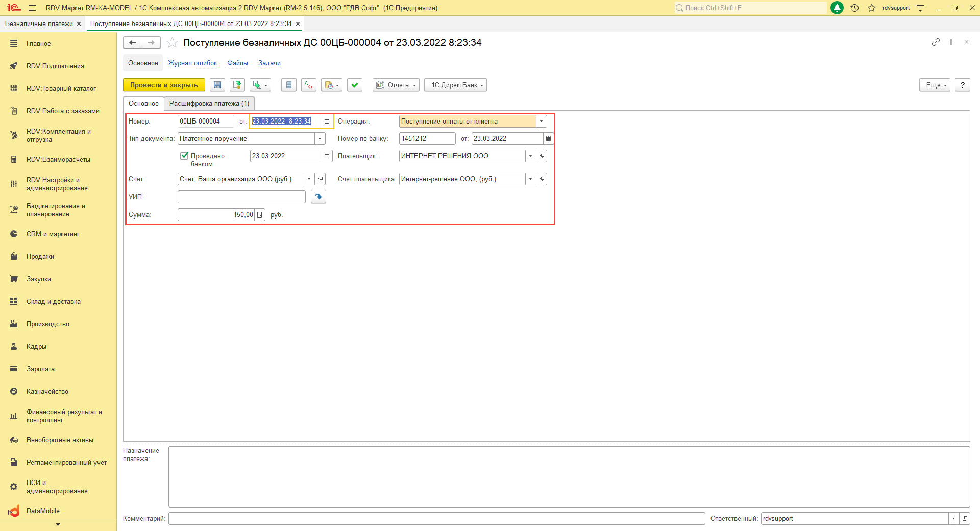Open the Продажи section in sidebar

[40, 257]
